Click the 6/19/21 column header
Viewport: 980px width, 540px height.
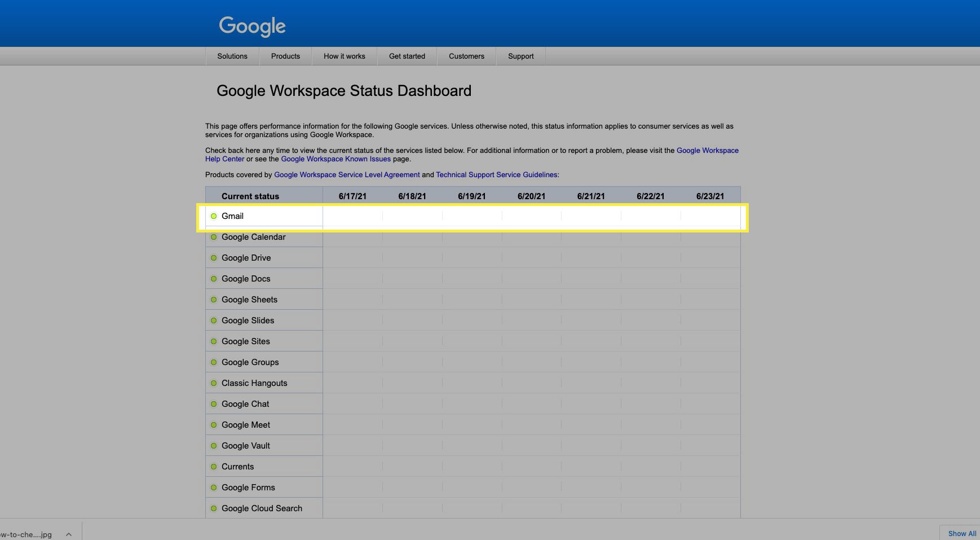(x=472, y=196)
